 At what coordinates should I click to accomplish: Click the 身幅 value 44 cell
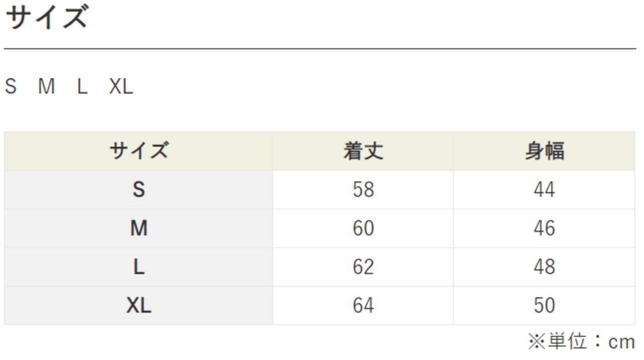[544, 190]
